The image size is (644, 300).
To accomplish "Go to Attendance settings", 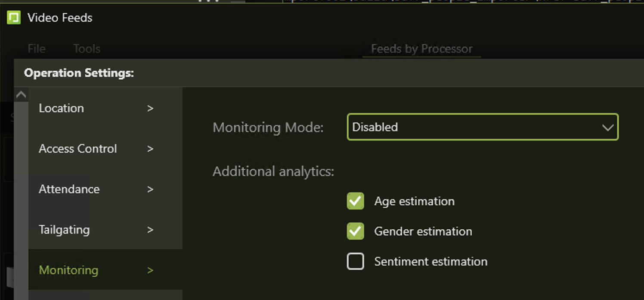I will (x=69, y=189).
